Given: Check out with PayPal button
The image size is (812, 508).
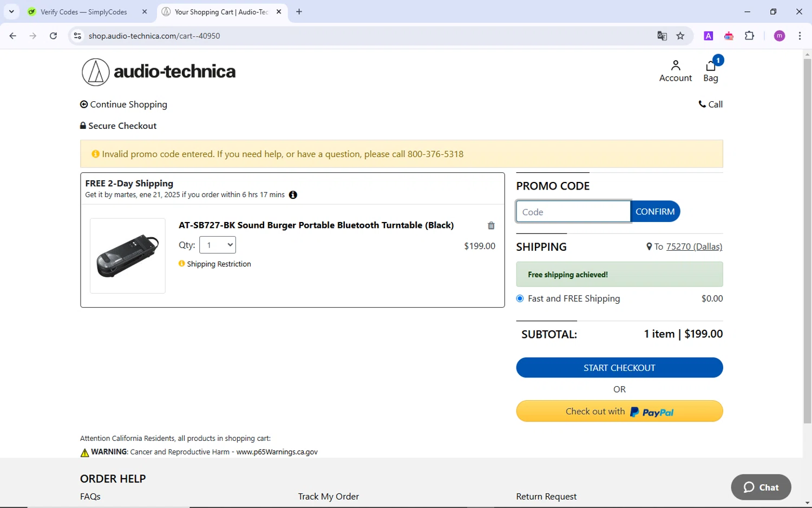Looking at the screenshot, I should 619,411.
